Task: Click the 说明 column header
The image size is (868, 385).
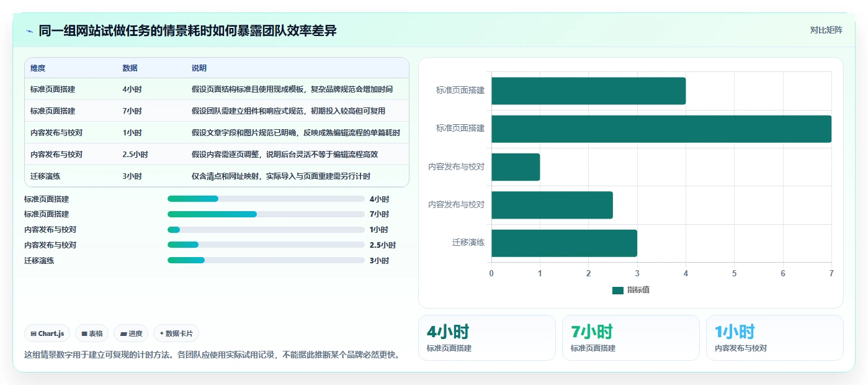Action: pos(199,68)
